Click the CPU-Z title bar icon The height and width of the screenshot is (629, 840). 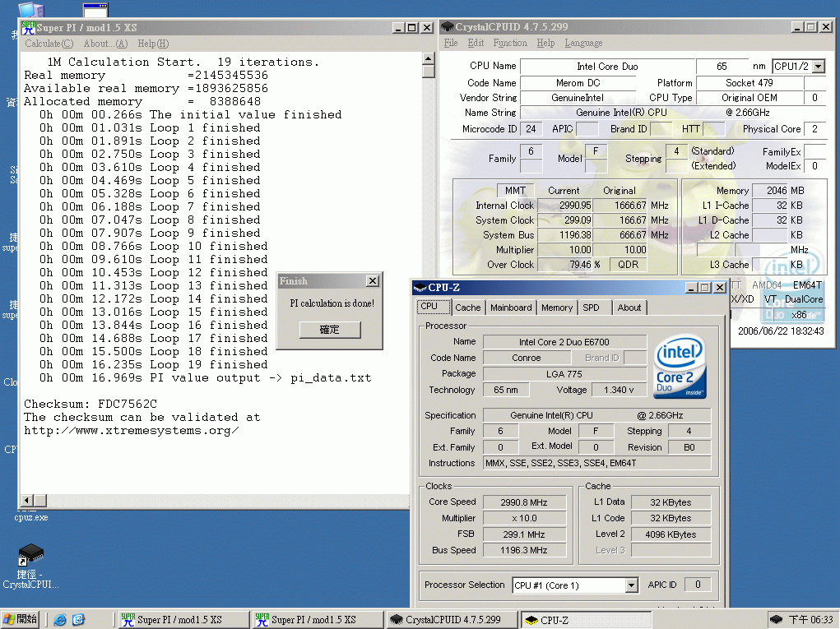click(420, 287)
